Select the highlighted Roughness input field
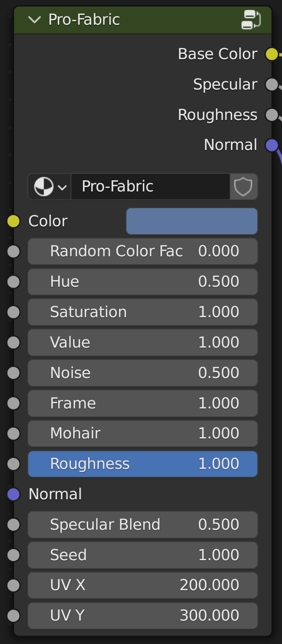The height and width of the screenshot is (644, 282). click(143, 464)
